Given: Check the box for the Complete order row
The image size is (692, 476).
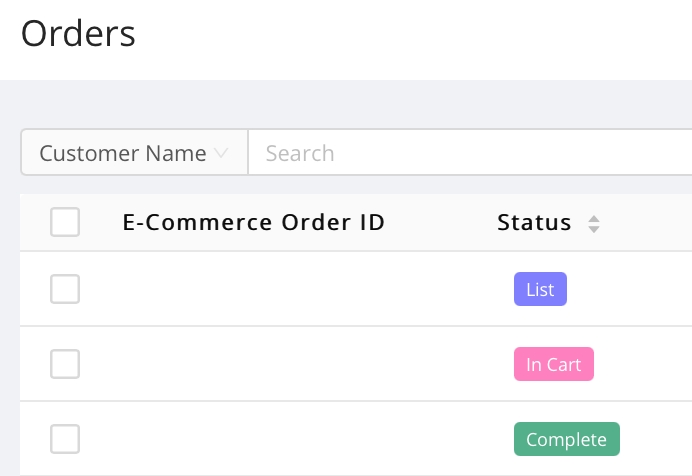Looking at the screenshot, I should pyautogui.click(x=65, y=438).
